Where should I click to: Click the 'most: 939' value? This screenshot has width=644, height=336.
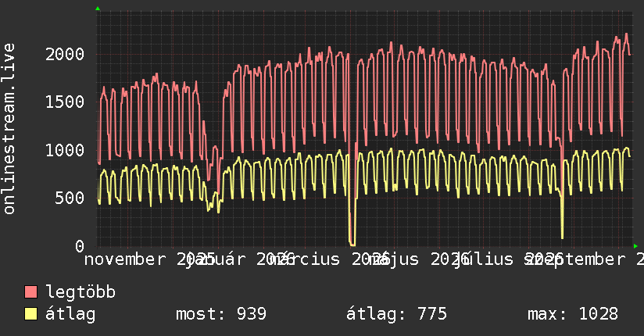tap(221, 314)
